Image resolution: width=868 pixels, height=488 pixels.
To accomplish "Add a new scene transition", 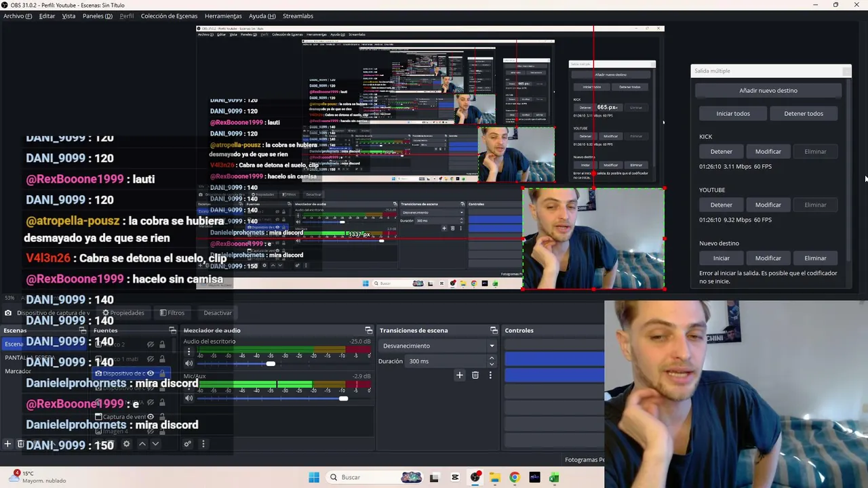I will click(459, 375).
